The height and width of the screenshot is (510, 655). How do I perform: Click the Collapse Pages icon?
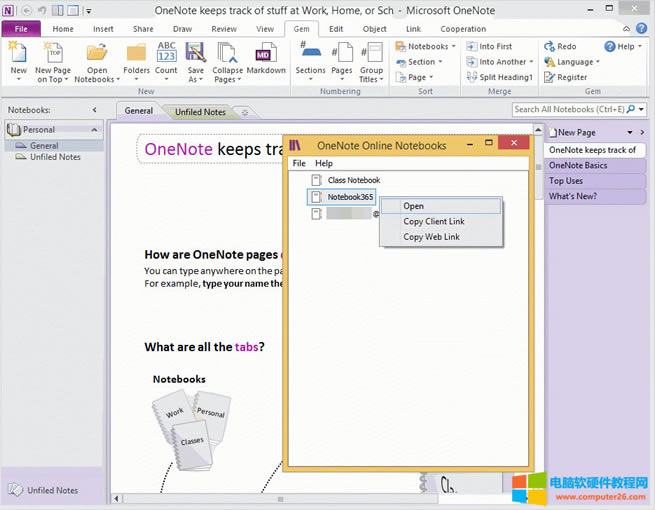(228, 53)
